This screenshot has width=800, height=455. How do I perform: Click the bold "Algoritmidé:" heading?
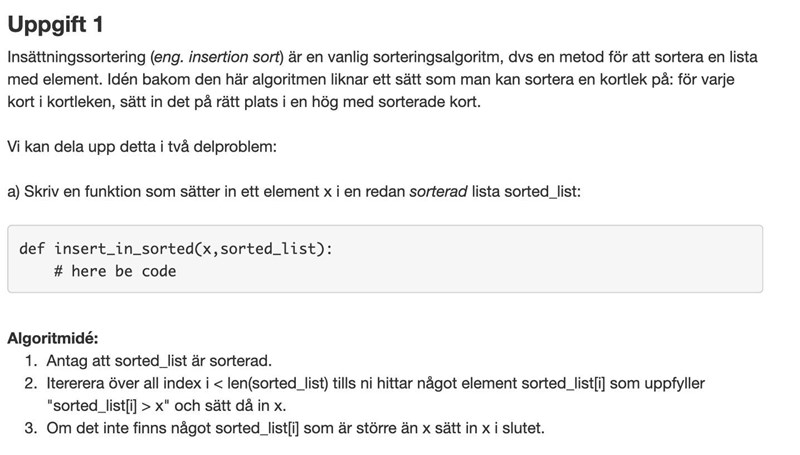click(x=52, y=338)
